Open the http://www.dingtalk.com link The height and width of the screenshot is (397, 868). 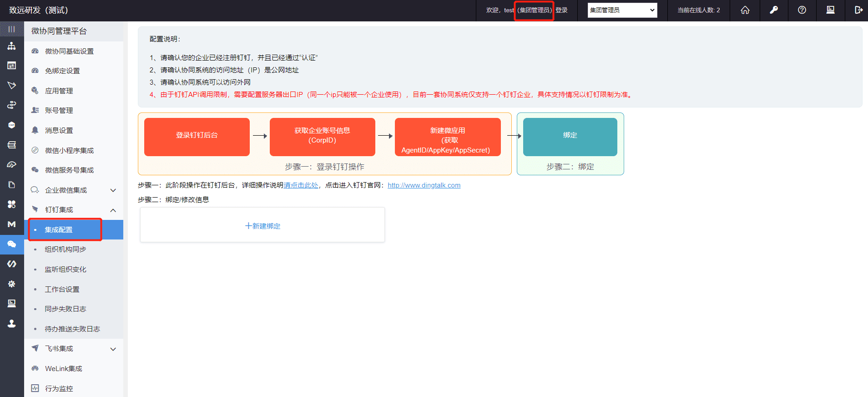[424, 185]
